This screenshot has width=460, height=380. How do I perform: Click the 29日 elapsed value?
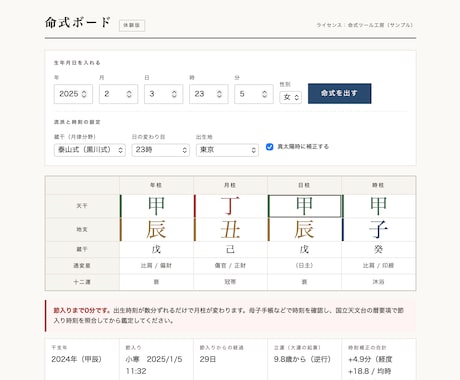click(208, 359)
